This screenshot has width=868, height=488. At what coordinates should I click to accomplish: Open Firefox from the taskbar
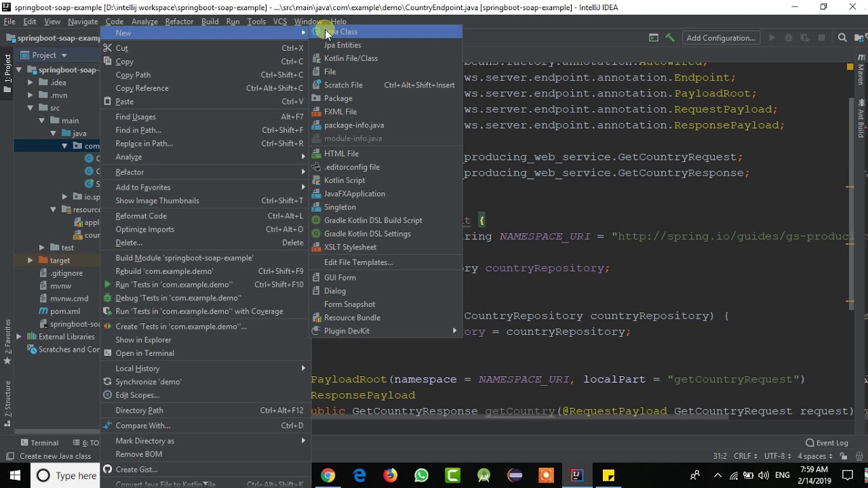[390, 476]
